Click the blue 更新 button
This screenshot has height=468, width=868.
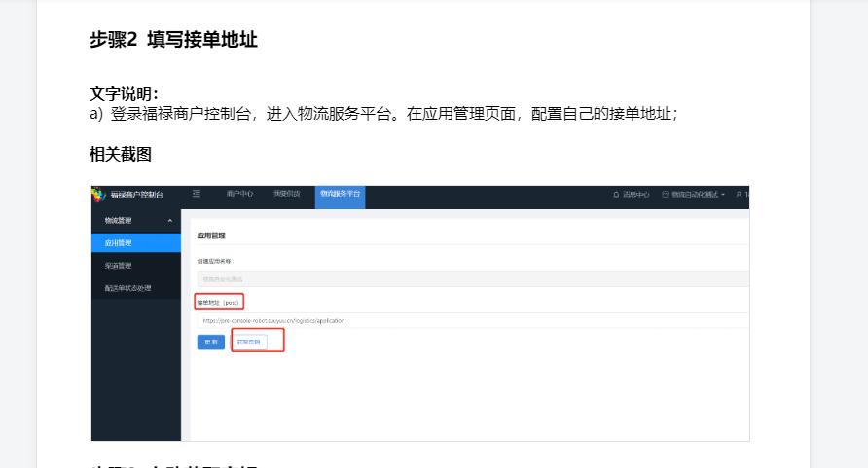coord(211,342)
